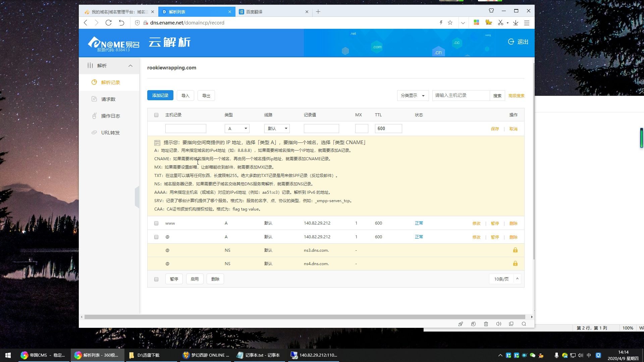This screenshot has height=362, width=644.
Task: Select the 请求数 sidebar icon
Action: coord(94,99)
